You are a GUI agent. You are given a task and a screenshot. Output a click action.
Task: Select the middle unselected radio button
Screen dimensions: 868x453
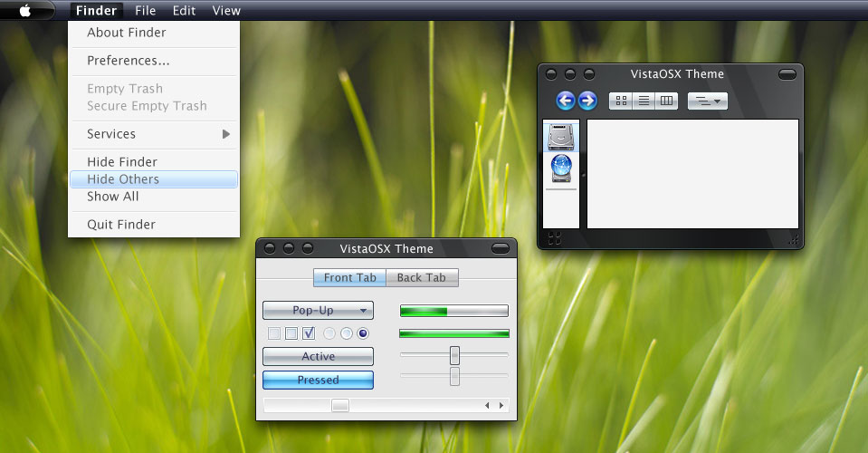(x=347, y=333)
